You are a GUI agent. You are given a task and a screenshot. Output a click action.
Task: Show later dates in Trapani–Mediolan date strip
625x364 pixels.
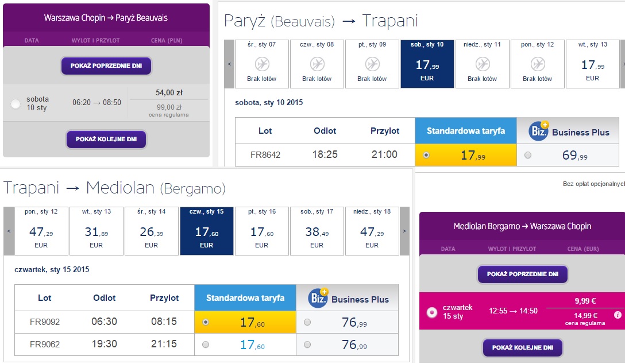point(404,231)
